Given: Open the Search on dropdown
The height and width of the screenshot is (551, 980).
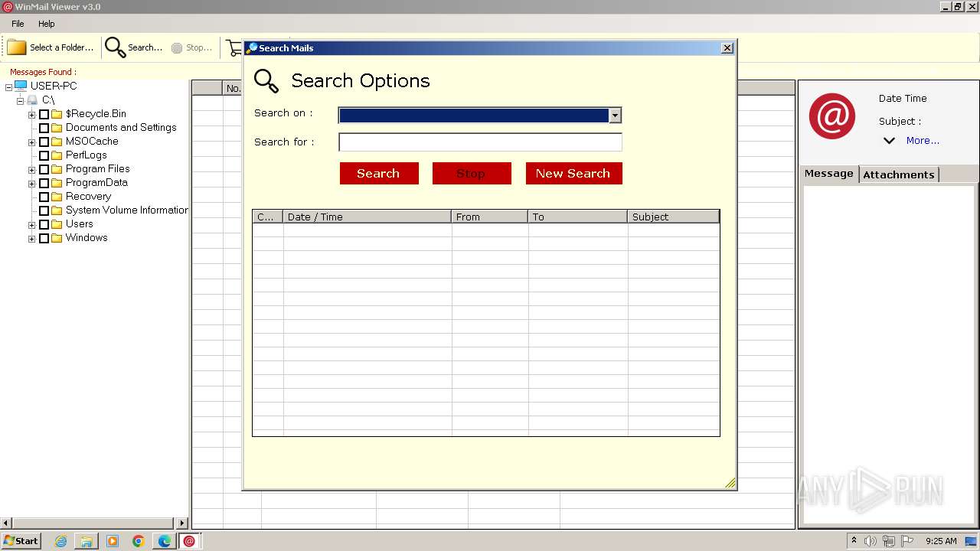Looking at the screenshot, I should [x=615, y=116].
